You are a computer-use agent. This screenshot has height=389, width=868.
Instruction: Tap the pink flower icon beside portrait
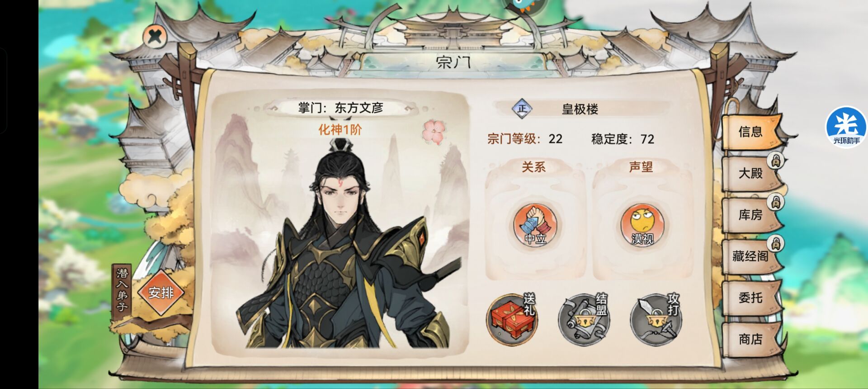434,132
